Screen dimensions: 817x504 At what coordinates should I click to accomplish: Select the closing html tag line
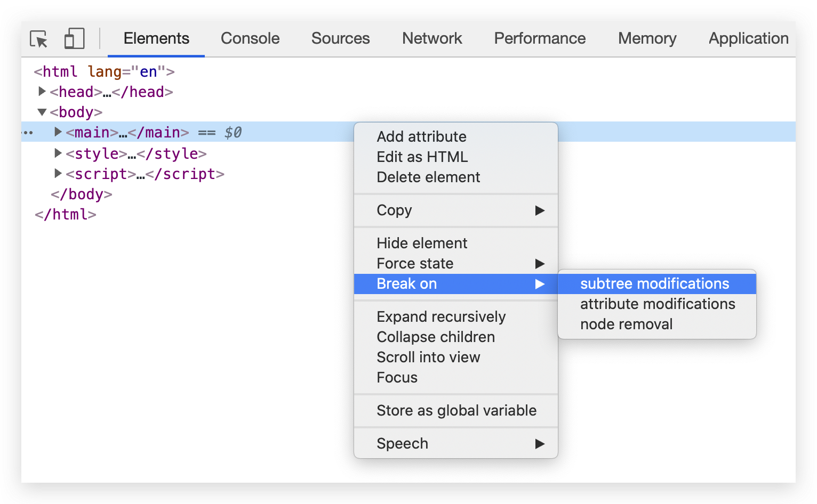click(x=66, y=215)
